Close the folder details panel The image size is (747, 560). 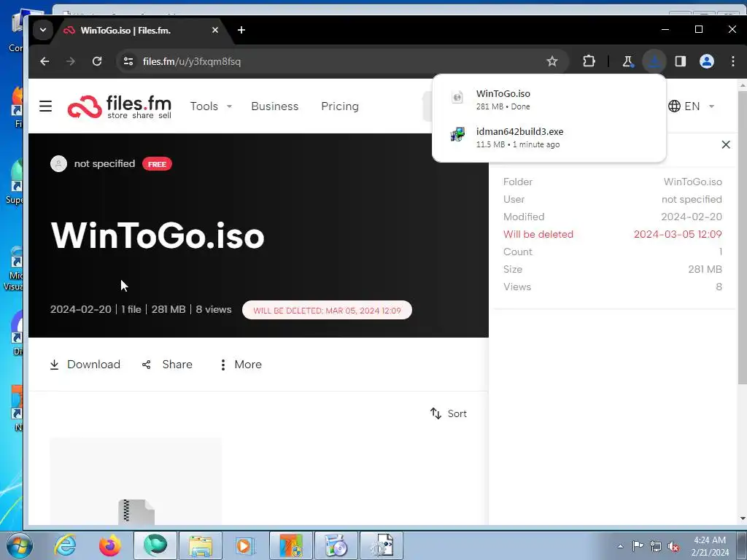pyautogui.click(x=726, y=145)
